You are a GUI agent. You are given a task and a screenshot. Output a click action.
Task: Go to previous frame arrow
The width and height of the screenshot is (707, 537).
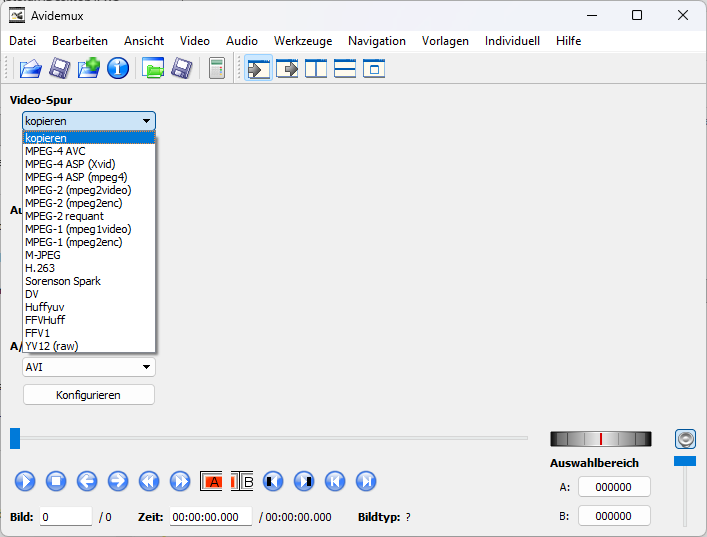87,481
